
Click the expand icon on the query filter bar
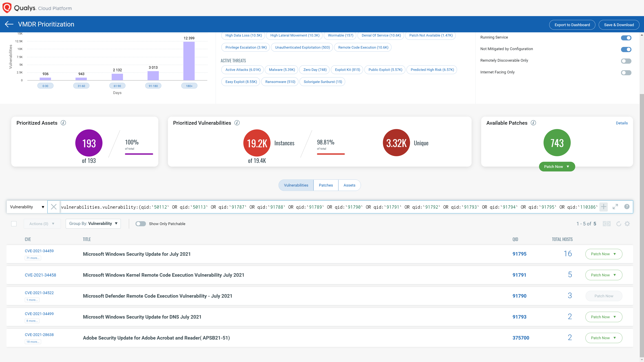coord(615,206)
